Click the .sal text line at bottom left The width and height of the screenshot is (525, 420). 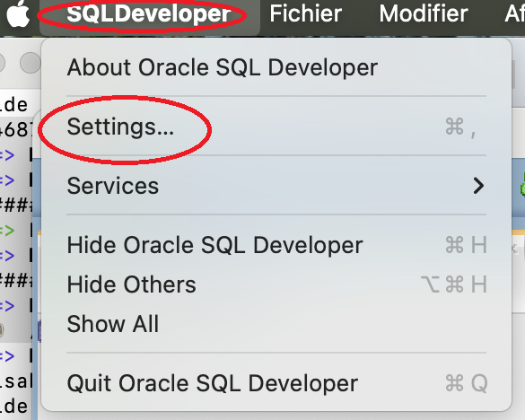point(16,381)
